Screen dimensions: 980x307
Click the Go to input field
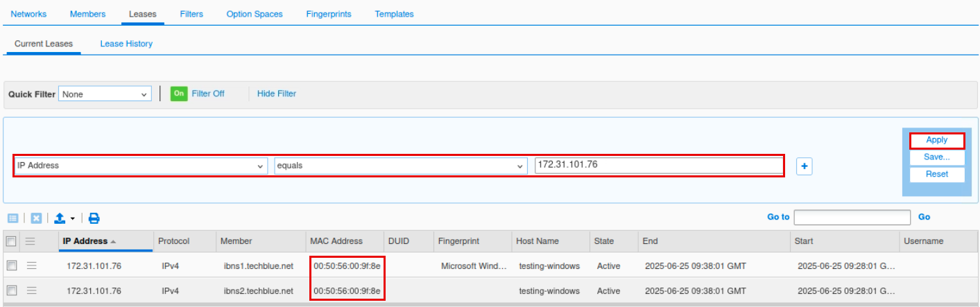tap(852, 218)
